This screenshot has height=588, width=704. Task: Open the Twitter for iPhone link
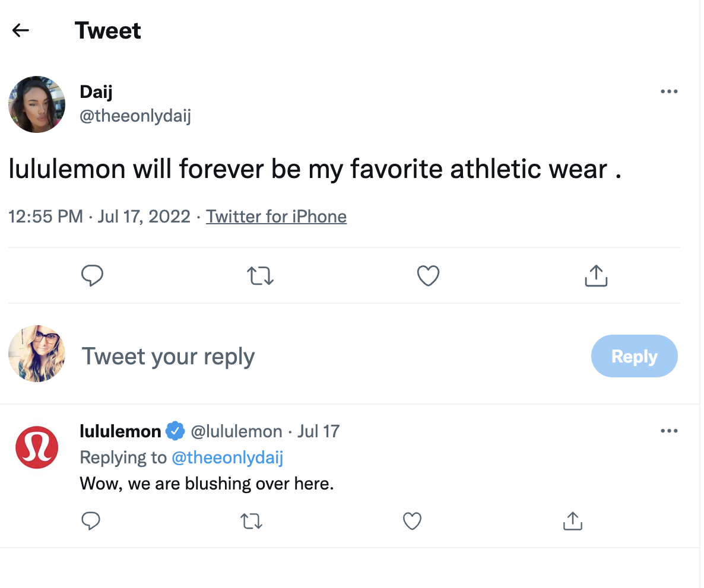point(276,217)
